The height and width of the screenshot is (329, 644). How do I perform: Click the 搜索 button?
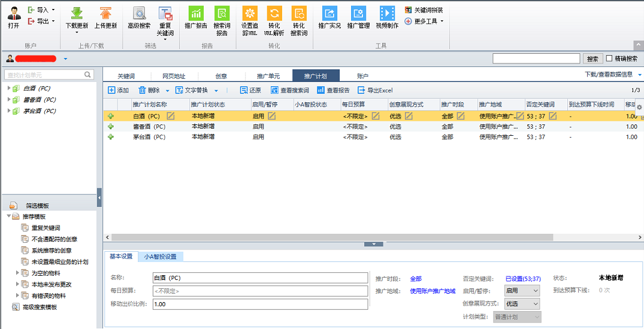(592, 59)
